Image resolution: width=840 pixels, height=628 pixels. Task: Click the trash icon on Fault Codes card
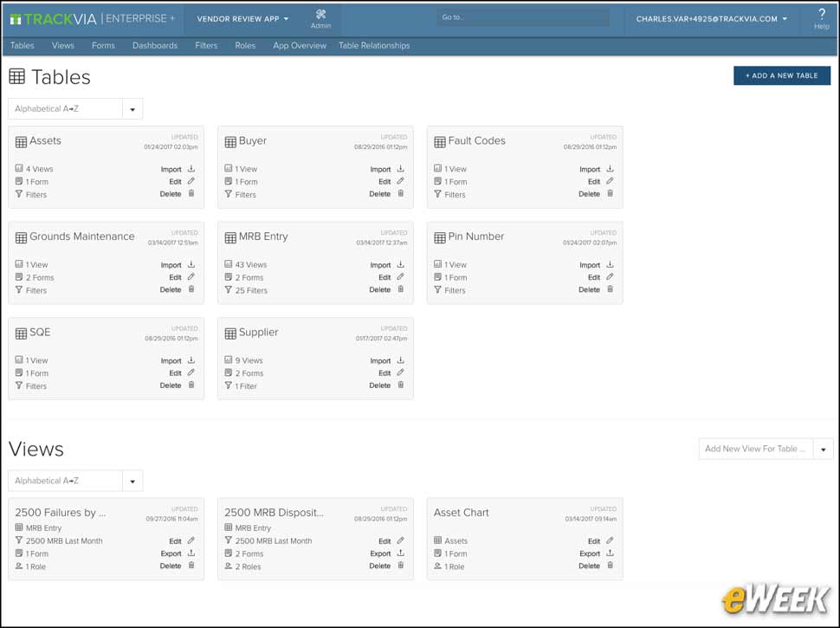click(x=611, y=193)
